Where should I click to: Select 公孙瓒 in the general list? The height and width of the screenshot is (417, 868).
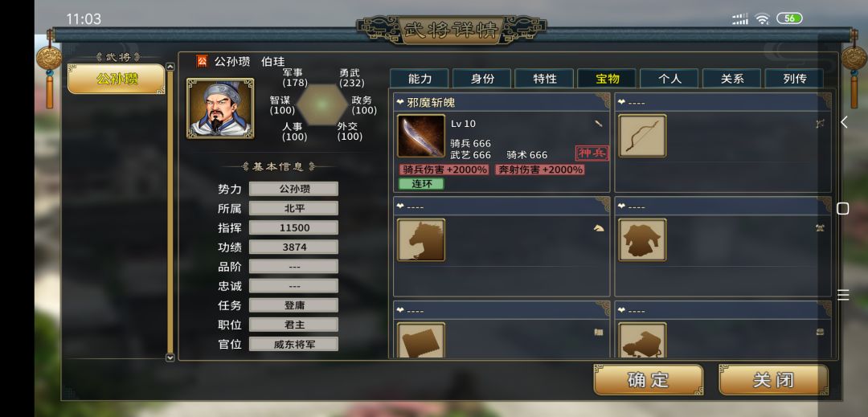pyautogui.click(x=117, y=79)
